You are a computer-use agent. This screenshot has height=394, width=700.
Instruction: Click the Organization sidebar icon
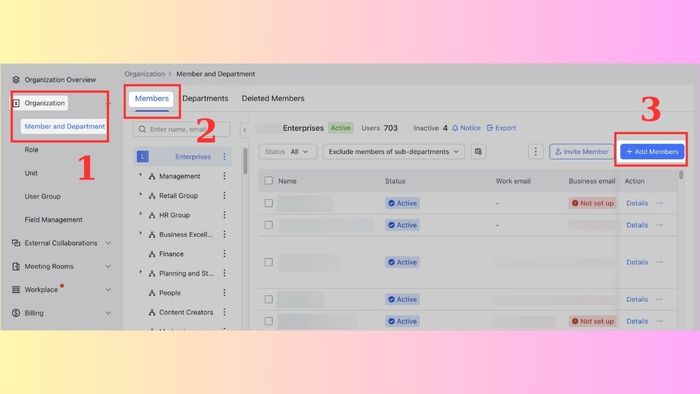[x=16, y=103]
